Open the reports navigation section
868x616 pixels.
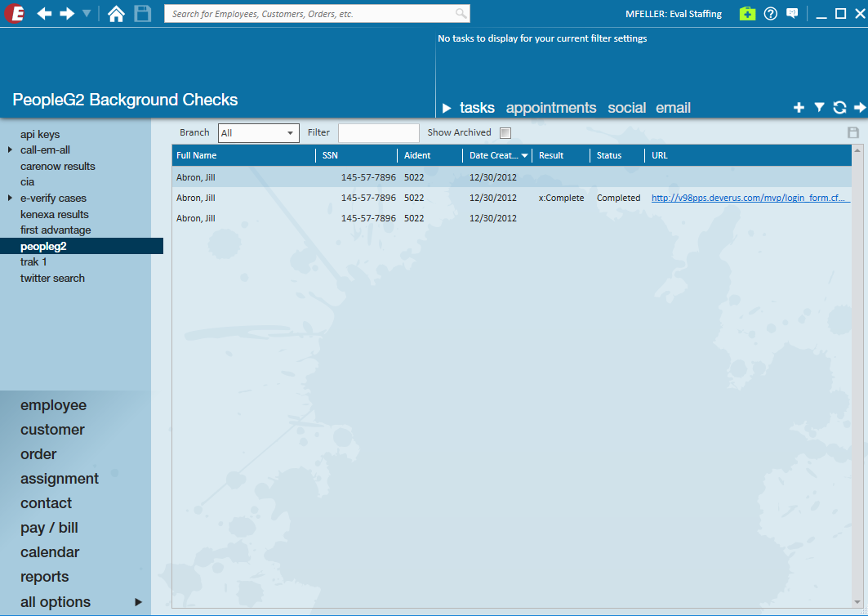click(44, 577)
